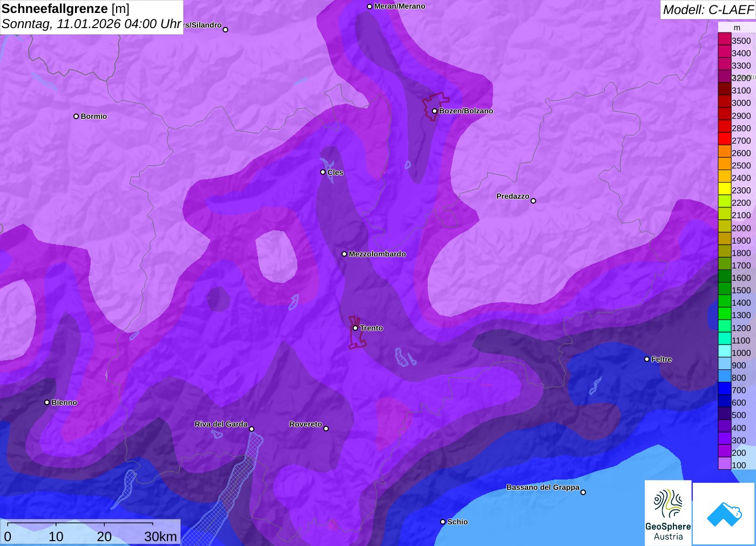Click the Feltre location marker

647,359
